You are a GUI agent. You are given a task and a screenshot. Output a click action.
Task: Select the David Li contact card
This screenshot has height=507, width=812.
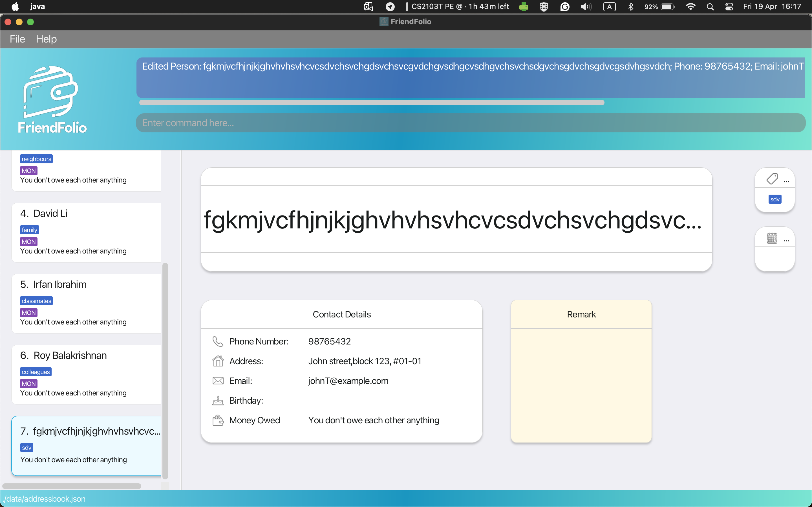coord(86,232)
